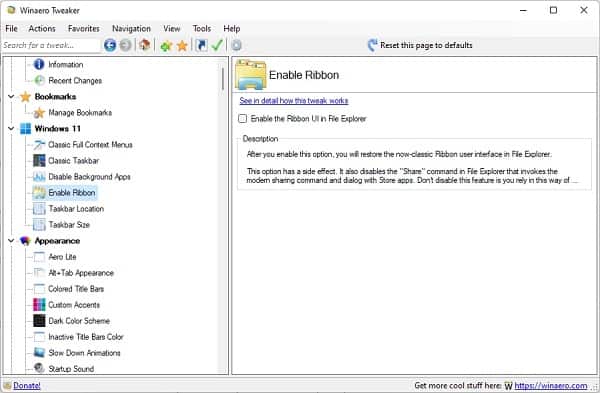Open the Navigation menu
600x393 pixels.
[131, 29]
